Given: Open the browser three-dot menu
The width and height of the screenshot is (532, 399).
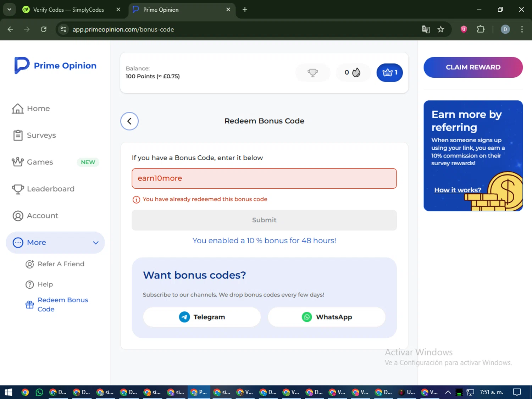Looking at the screenshot, I should click(522, 29).
